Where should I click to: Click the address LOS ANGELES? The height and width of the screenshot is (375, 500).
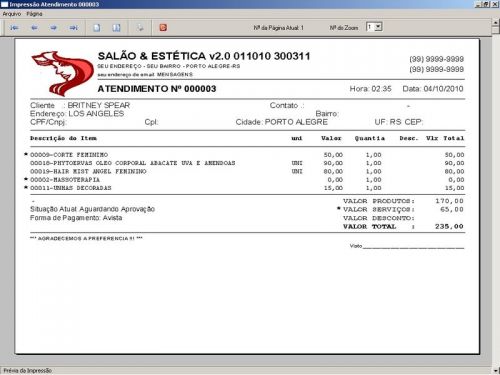click(96, 114)
